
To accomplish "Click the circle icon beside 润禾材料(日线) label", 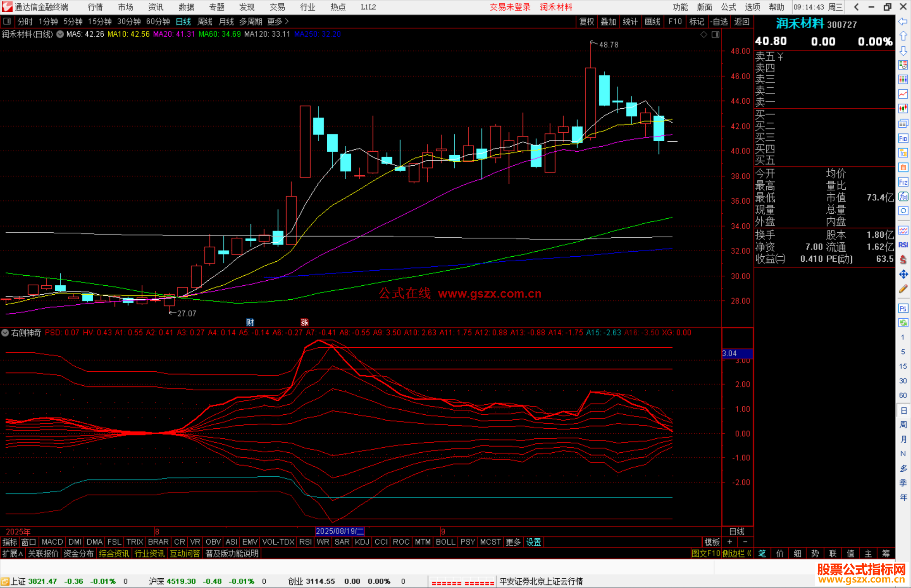I will [x=60, y=34].
